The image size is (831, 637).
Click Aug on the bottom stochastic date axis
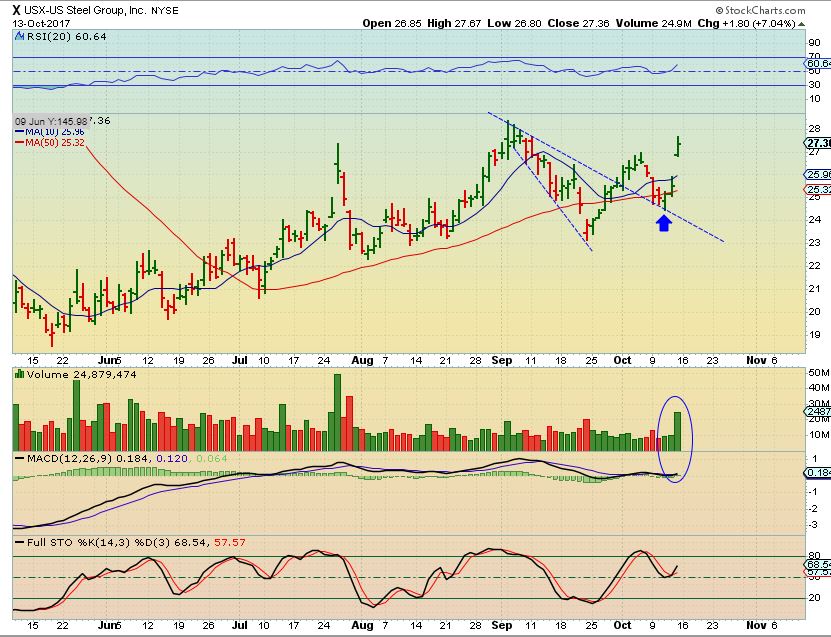362,625
